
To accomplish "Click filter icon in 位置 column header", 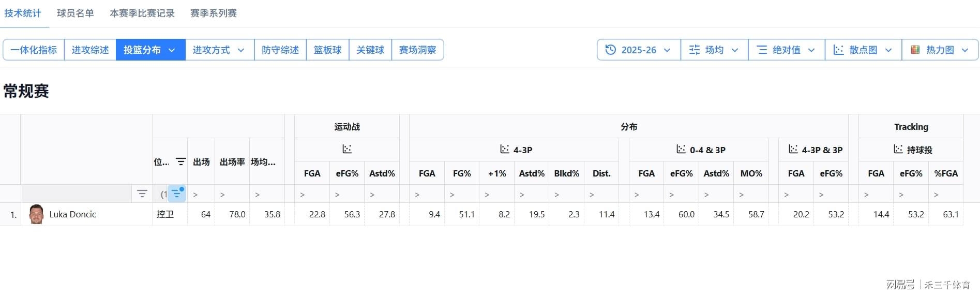I will click(180, 162).
